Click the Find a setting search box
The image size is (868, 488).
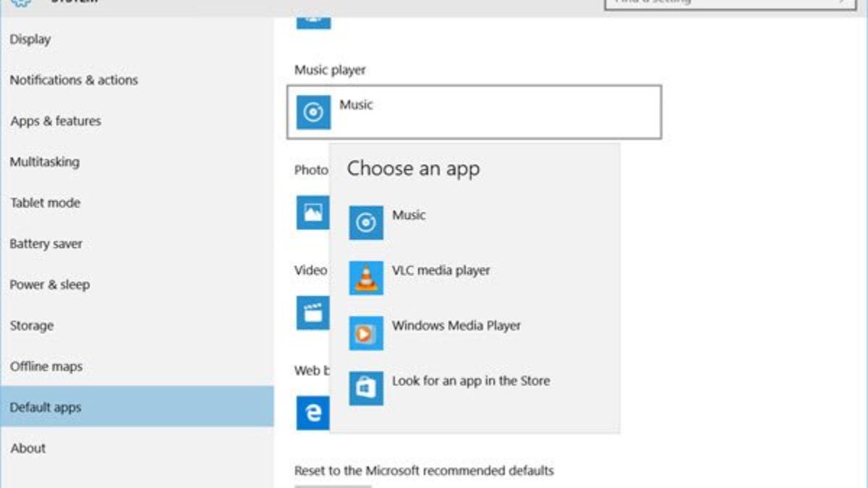(729, 2)
